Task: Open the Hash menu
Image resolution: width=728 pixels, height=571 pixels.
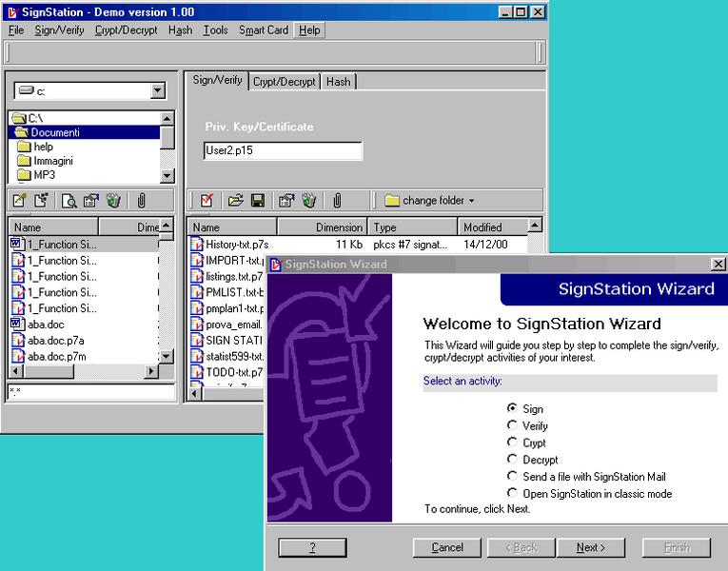Action: [x=180, y=30]
